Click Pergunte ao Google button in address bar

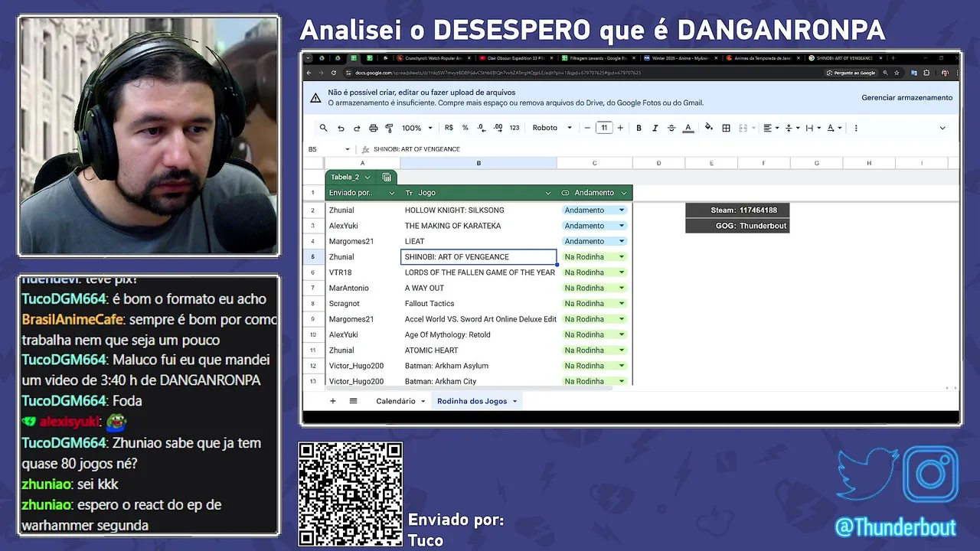(851, 73)
